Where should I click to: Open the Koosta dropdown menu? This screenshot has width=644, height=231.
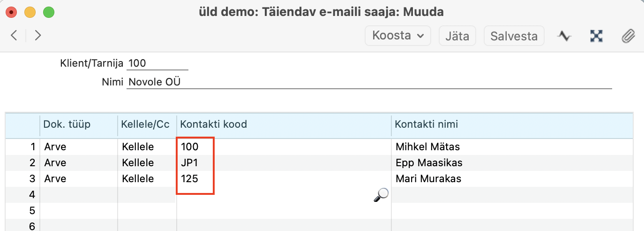(x=397, y=36)
